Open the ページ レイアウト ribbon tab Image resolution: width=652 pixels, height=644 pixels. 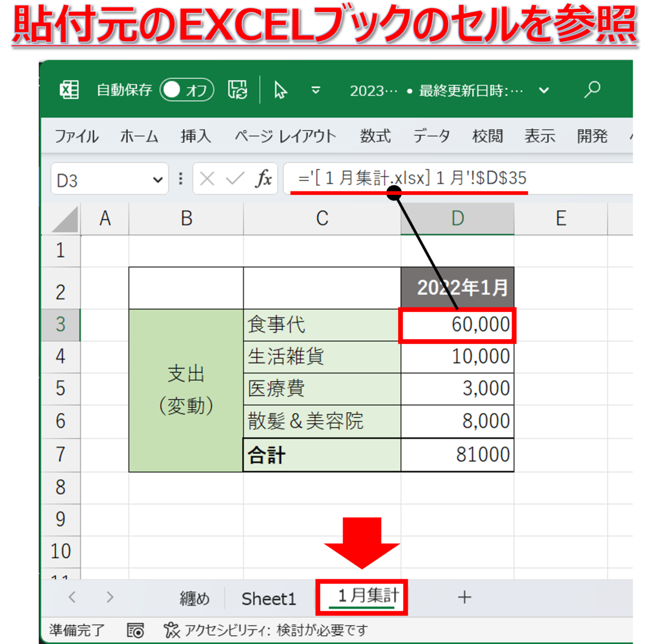point(285,136)
